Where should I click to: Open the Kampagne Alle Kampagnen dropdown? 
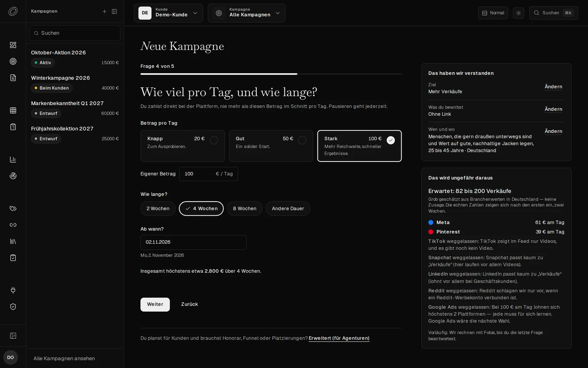(247, 13)
